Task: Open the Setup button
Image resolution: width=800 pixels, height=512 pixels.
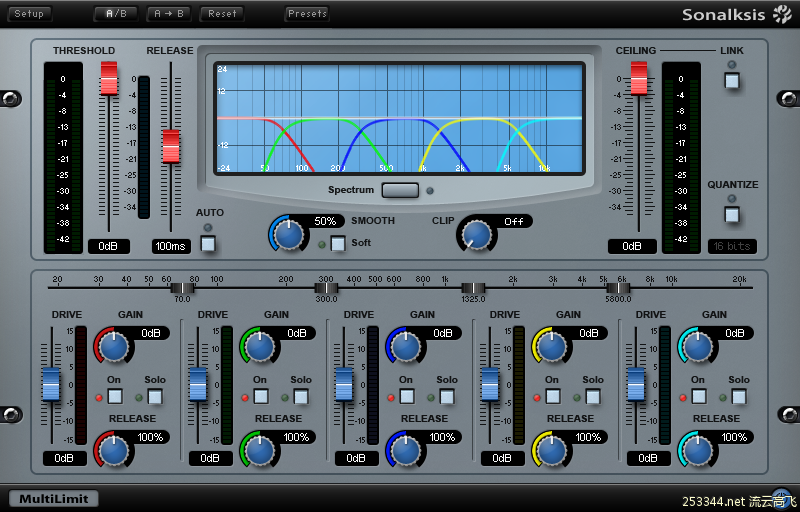Action: click(x=29, y=14)
